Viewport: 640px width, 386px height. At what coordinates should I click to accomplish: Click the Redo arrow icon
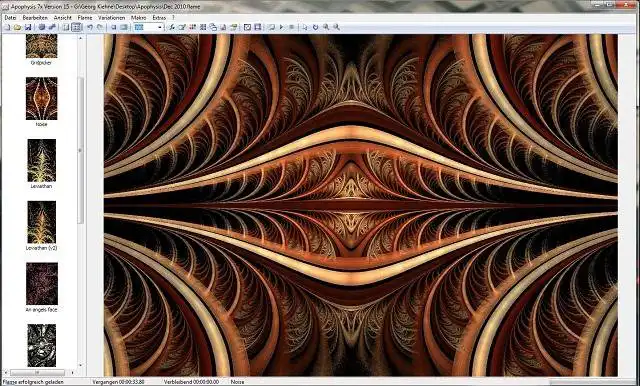tap(100, 27)
